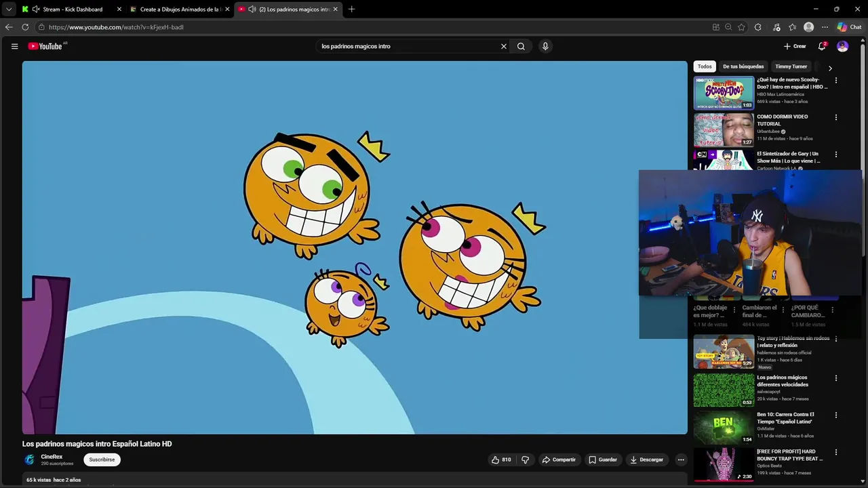Open the YouTube guide hamburger menu

point(14,46)
